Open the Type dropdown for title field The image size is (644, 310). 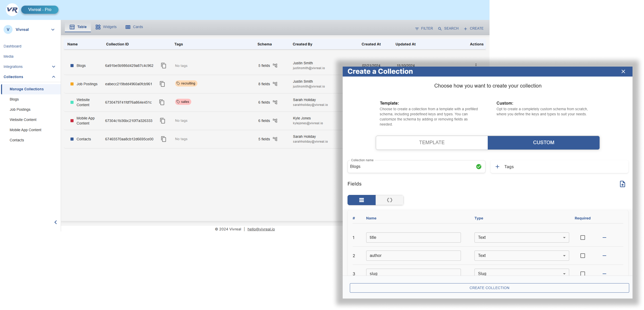pyautogui.click(x=522, y=238)
